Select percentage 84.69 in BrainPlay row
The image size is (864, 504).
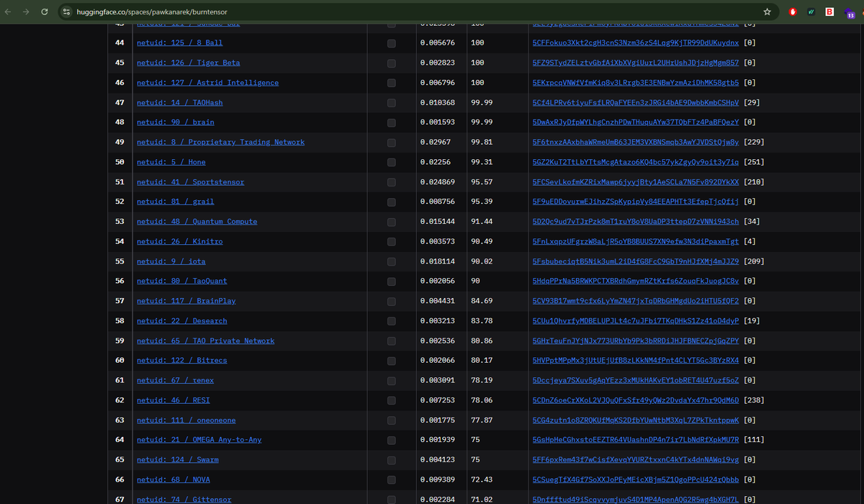(482, 301)
